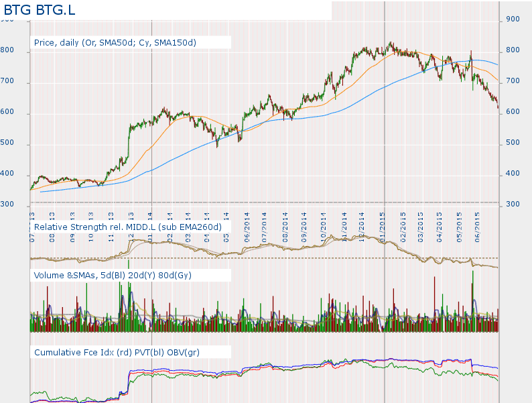Click the 400 value on right price axis

click(513, 174)
